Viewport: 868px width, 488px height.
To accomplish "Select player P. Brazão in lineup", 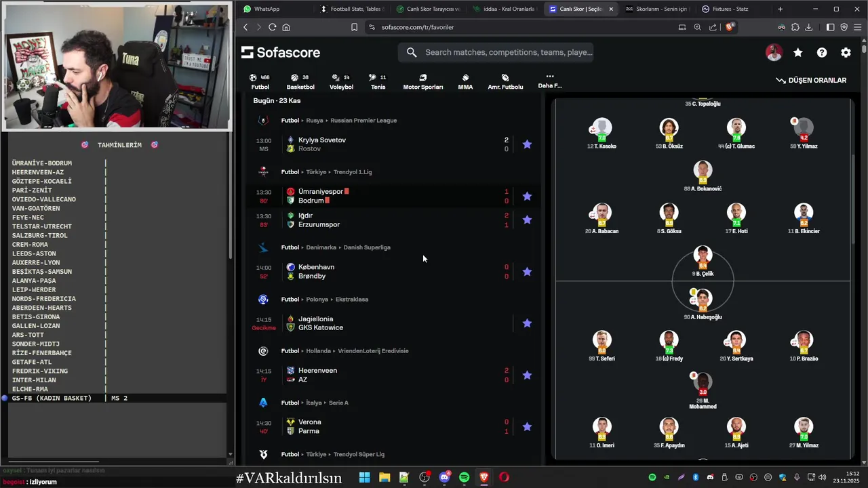I will tap(804, 346).
